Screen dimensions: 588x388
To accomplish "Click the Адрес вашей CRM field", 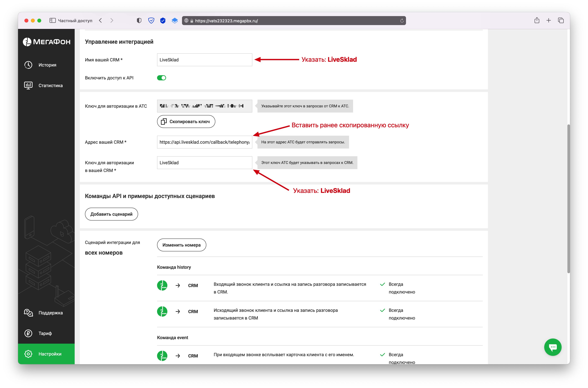I will [x=205, y=142].
